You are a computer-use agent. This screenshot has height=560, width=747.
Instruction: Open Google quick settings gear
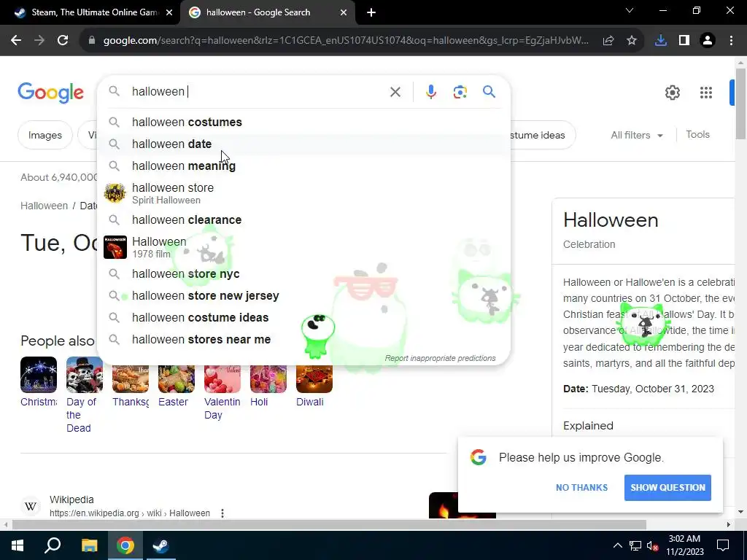[x=672, y=93]
